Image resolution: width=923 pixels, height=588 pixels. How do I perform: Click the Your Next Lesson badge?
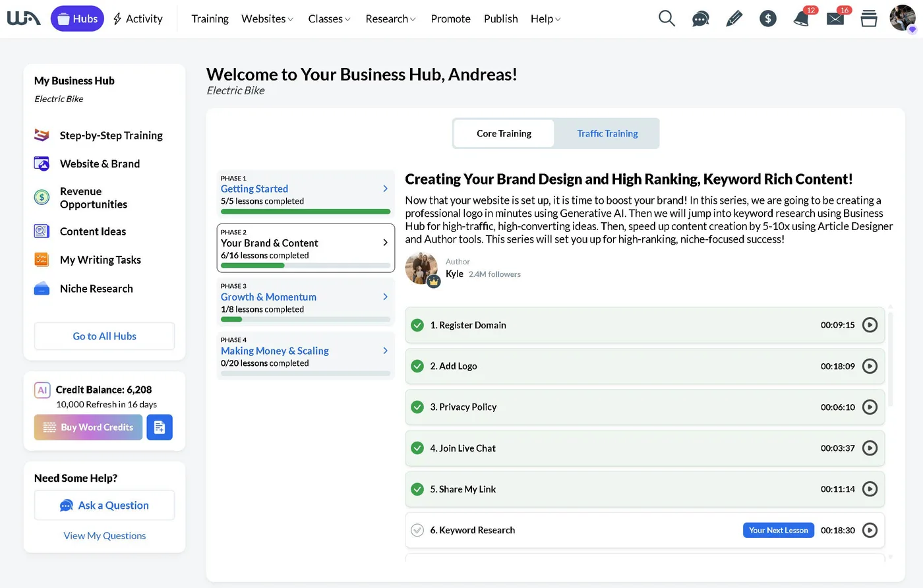[x=779, y=530]
